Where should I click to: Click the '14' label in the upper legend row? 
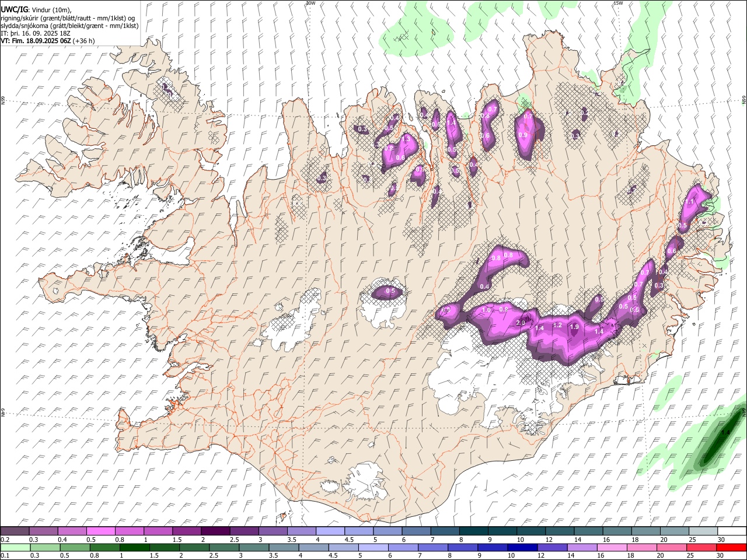pyautogui.click(x=578, y=540)
